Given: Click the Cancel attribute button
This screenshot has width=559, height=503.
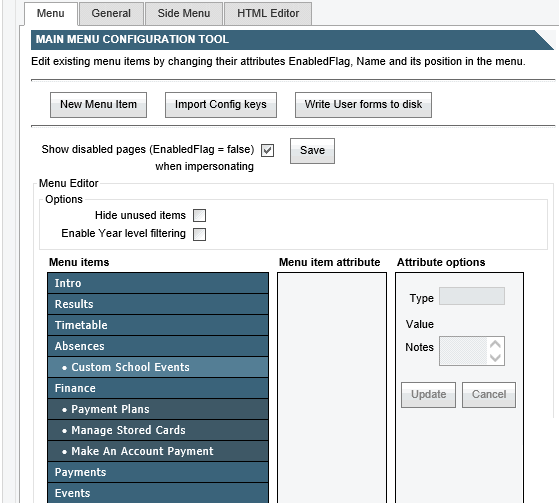Looking at the screenshot, I should tap(489, 395).
